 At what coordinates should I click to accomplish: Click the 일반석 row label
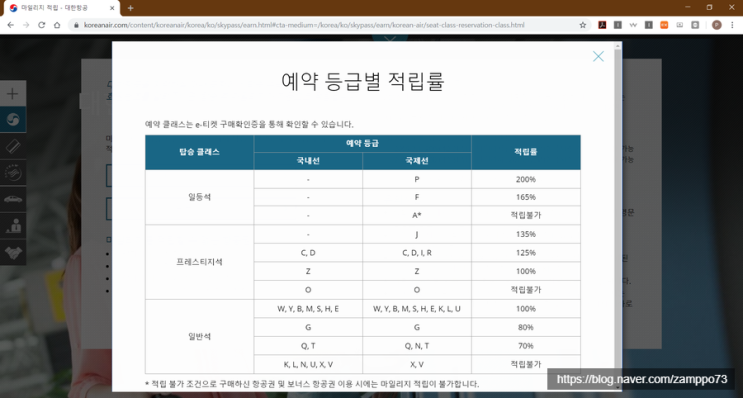point(199,336)
